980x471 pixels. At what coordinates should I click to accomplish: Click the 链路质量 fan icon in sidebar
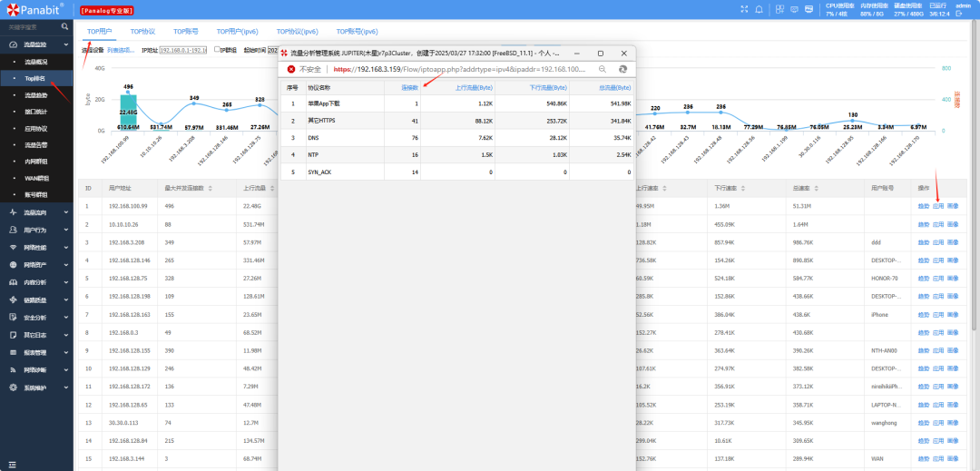13,299
